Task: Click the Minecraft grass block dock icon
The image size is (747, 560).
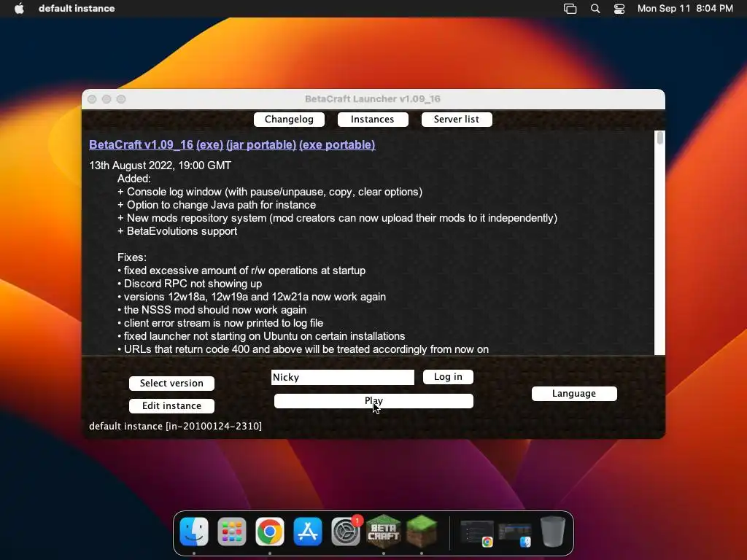Action: point(422,532)
